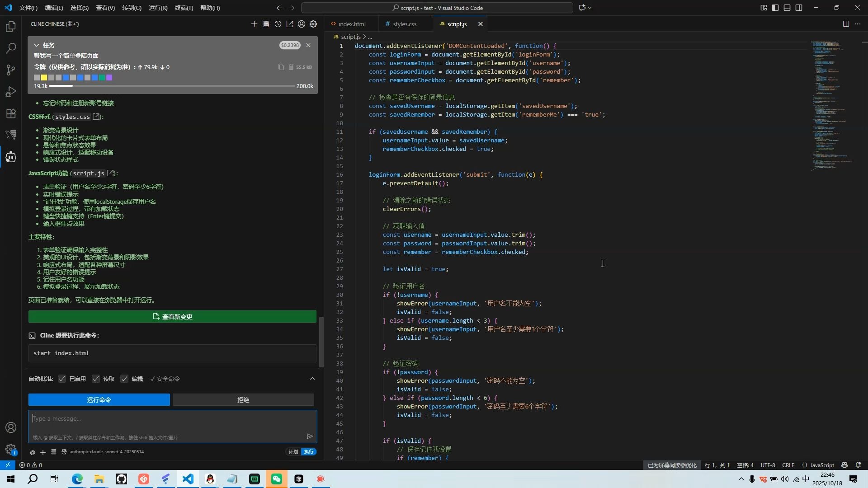
Task: Click the send message arrow icon
Action: (x=310, y=436)
